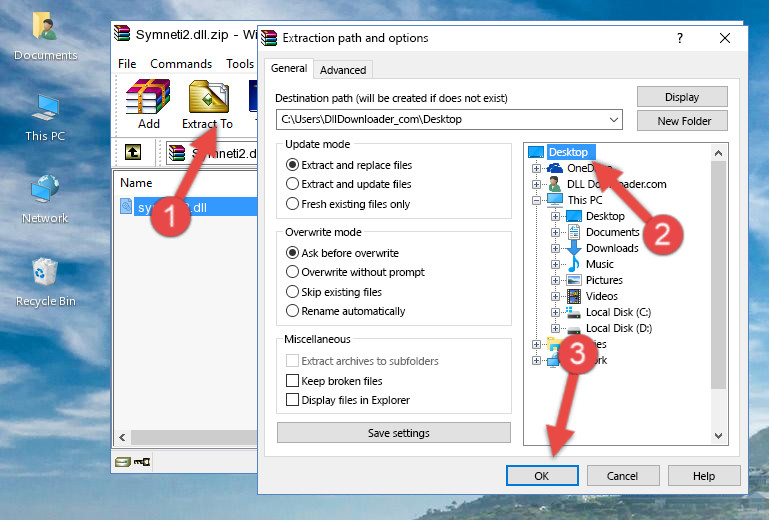Screen dimensions: 769x520
Task: Click Save settings button
Action: 394,433
